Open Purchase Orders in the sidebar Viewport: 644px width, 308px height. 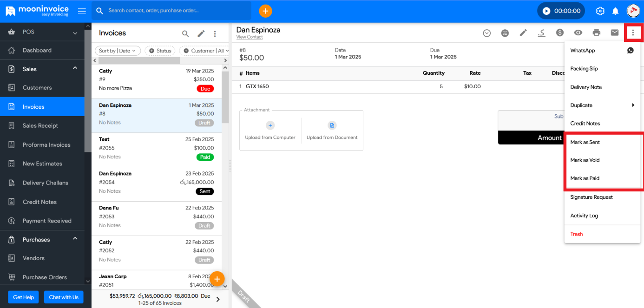(42, 277)
